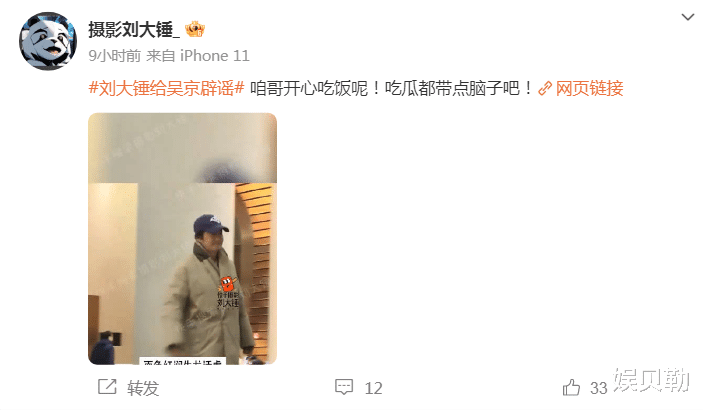Click the 33 likes count
Screen dimensions: 703x410
(598, 388)
